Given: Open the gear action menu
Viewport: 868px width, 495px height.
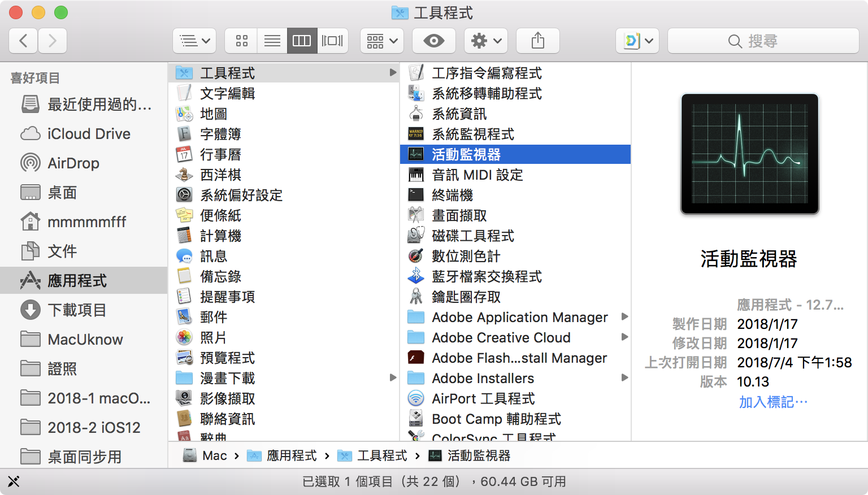Looking at the screenshot, I should [x=486, y=41].
